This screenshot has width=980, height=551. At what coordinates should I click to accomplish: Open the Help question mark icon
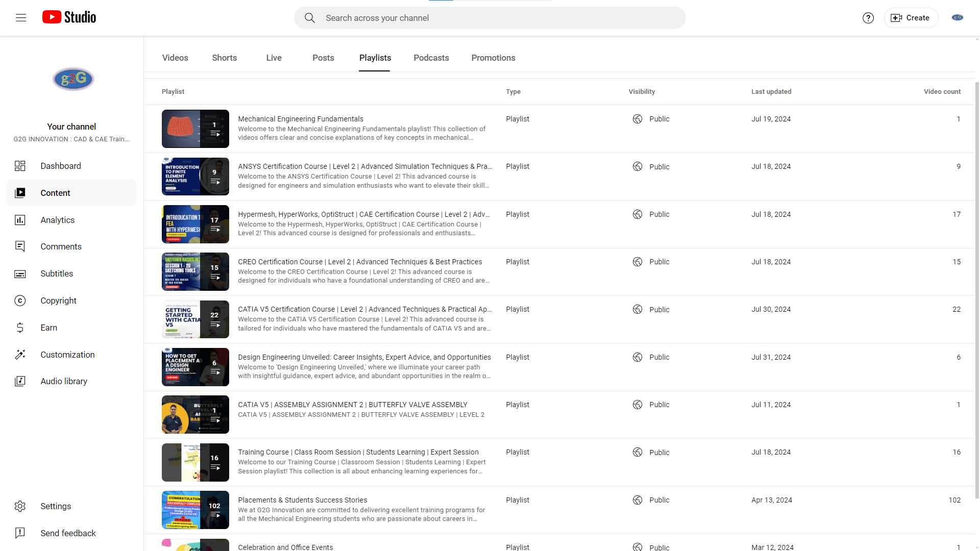pos(868,18)
